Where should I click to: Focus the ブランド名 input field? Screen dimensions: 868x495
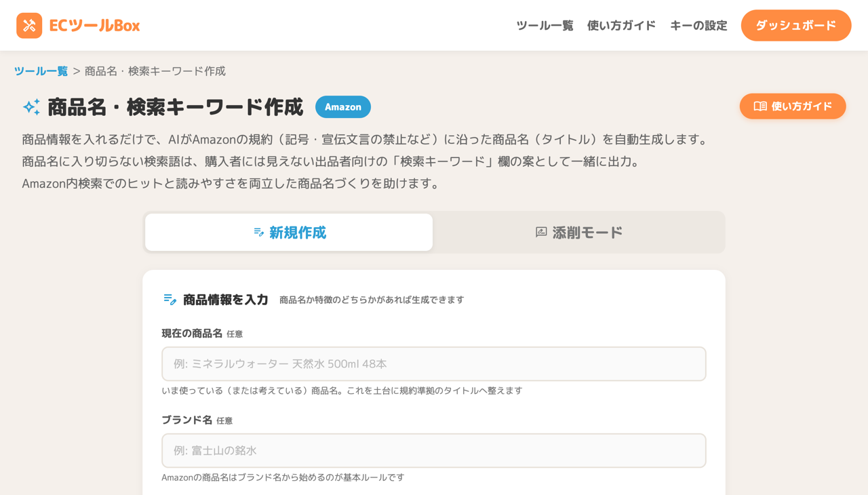(x=434, y=451)
